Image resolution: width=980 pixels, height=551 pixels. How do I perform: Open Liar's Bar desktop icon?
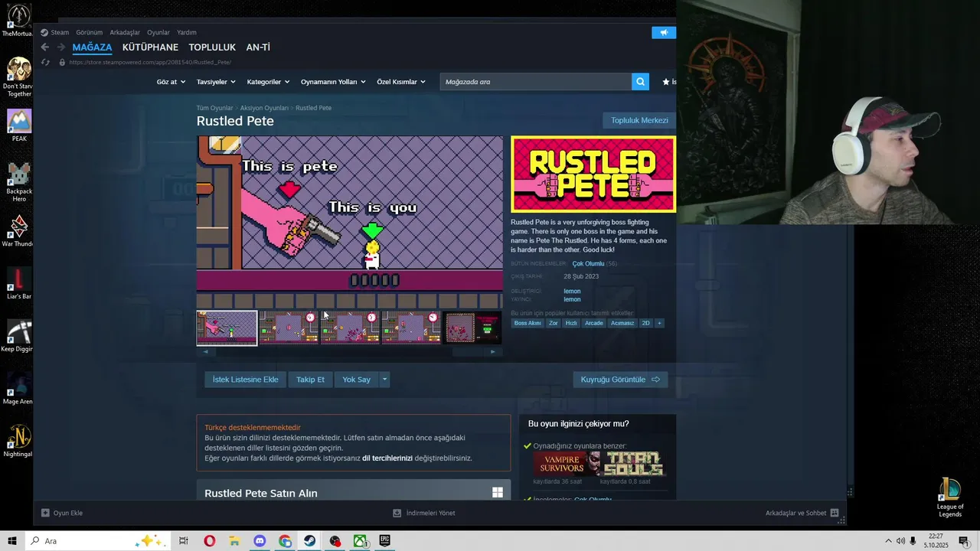pos(18,283)
